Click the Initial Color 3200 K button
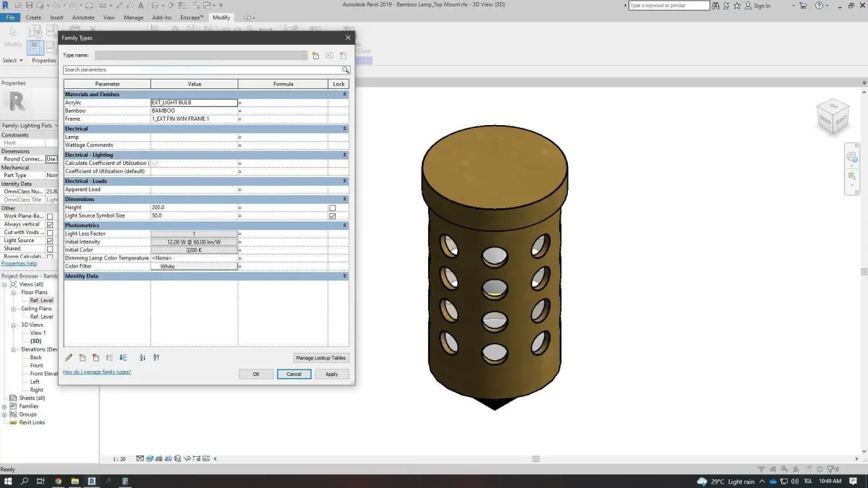This screenshot has height=488, width=868. [x=194, y=250]
